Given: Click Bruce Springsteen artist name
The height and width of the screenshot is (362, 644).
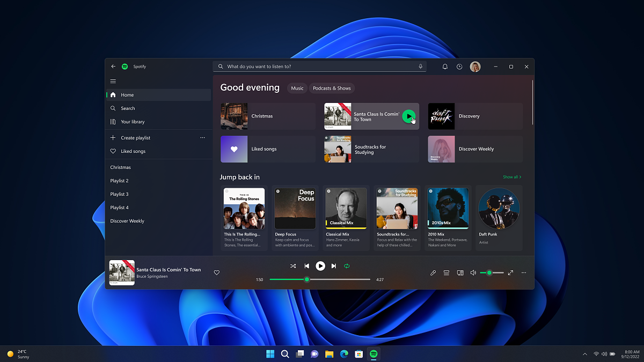Looking at the screenshot, I should coord(152,276).
